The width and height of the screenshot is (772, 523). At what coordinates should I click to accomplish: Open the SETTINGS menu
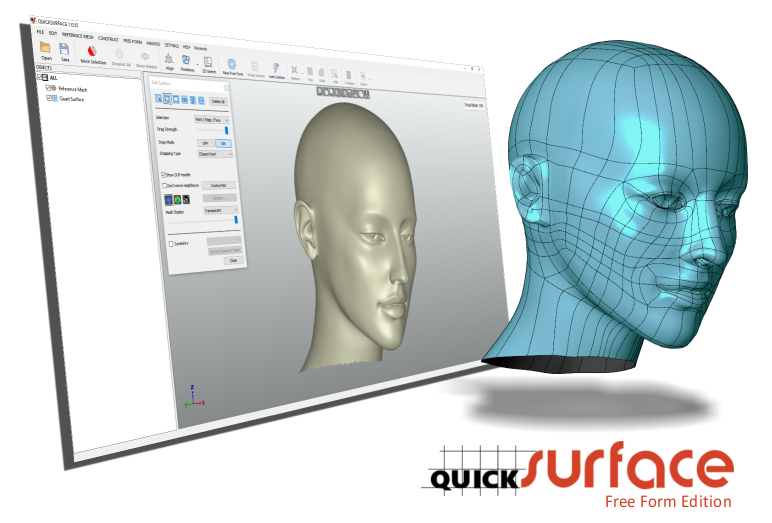(x=172, y=45)
